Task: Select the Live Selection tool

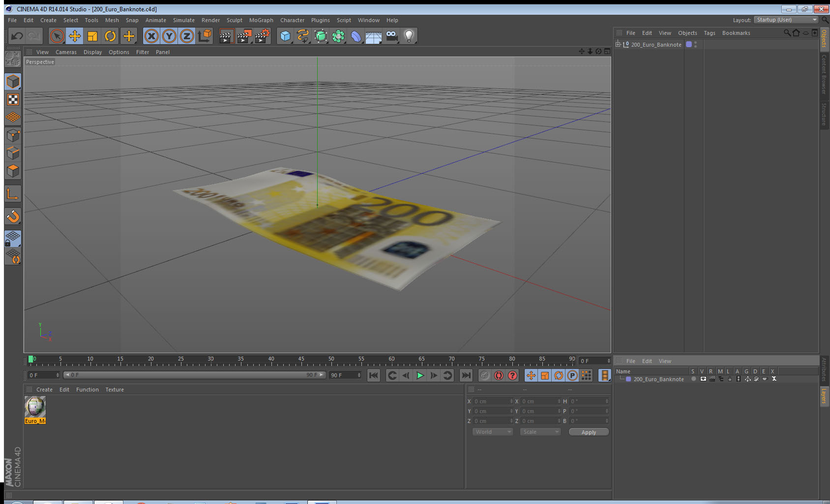Action: 57,36
